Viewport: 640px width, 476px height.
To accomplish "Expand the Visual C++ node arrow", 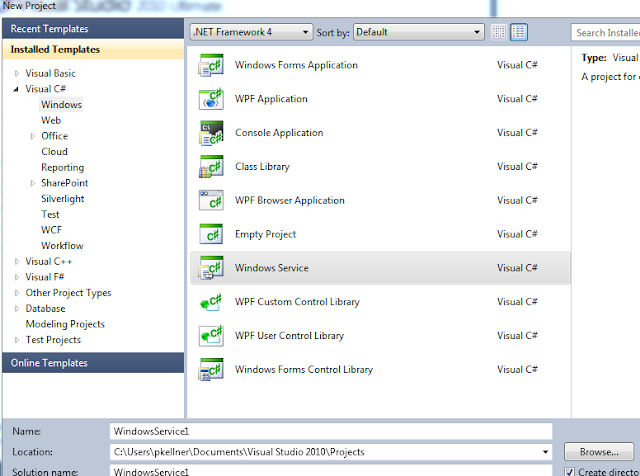I will 17,261.
